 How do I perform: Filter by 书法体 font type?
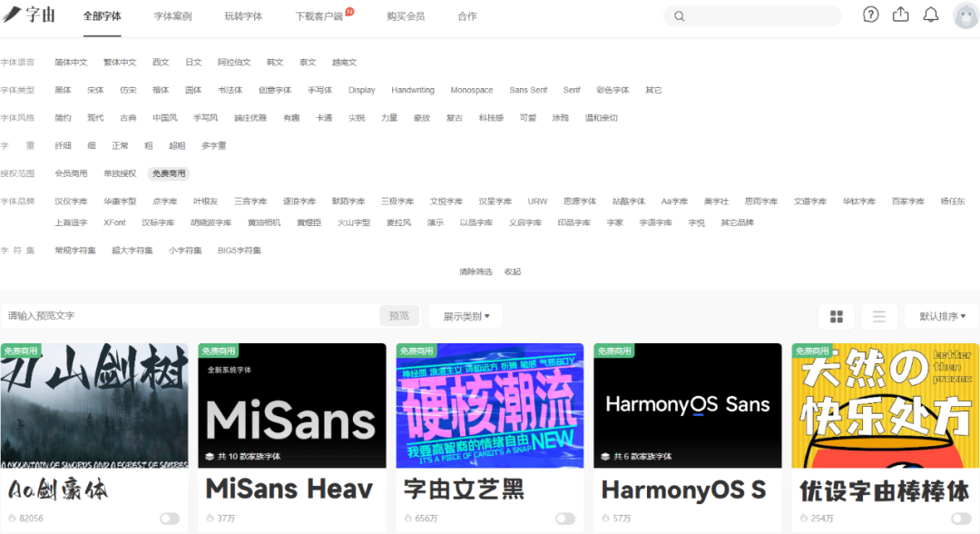click(x=230, y=90)
